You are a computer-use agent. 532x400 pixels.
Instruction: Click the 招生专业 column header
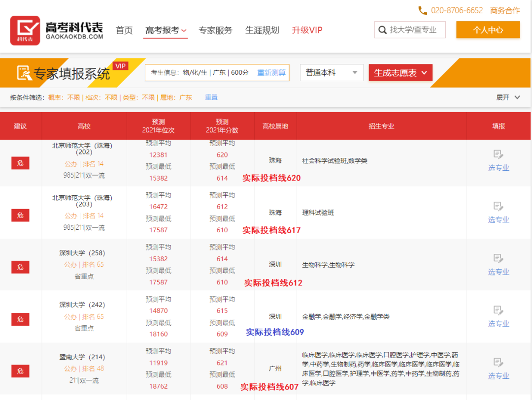[x=381, y=126]
